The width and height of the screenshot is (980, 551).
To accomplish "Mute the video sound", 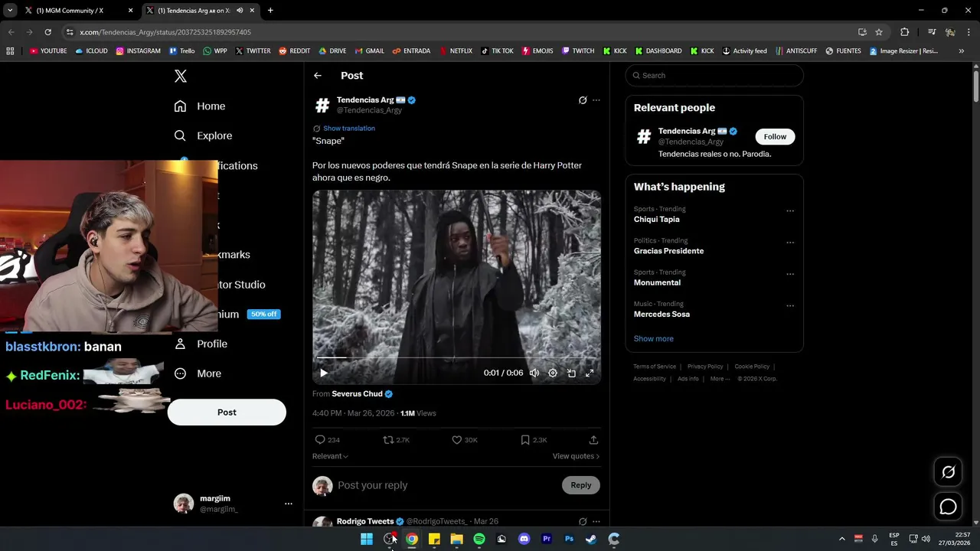I will tap(534, 373).
